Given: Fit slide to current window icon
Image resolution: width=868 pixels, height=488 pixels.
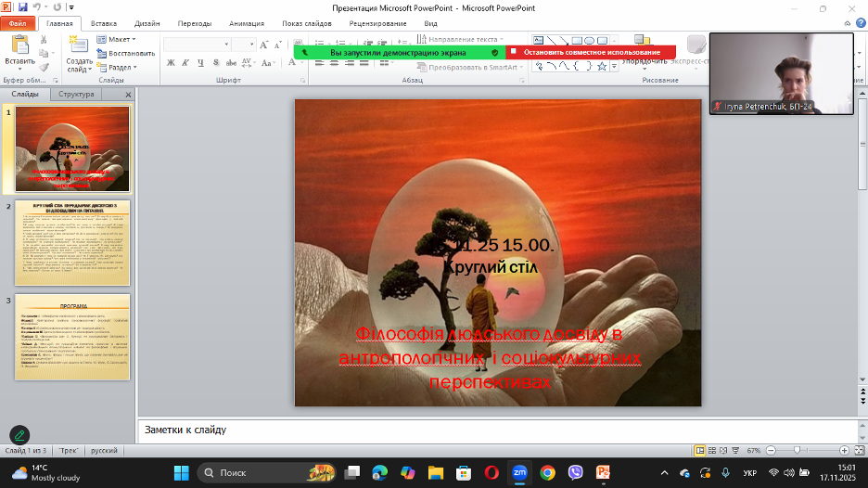Looking at the screenshot, I should 859,450.
